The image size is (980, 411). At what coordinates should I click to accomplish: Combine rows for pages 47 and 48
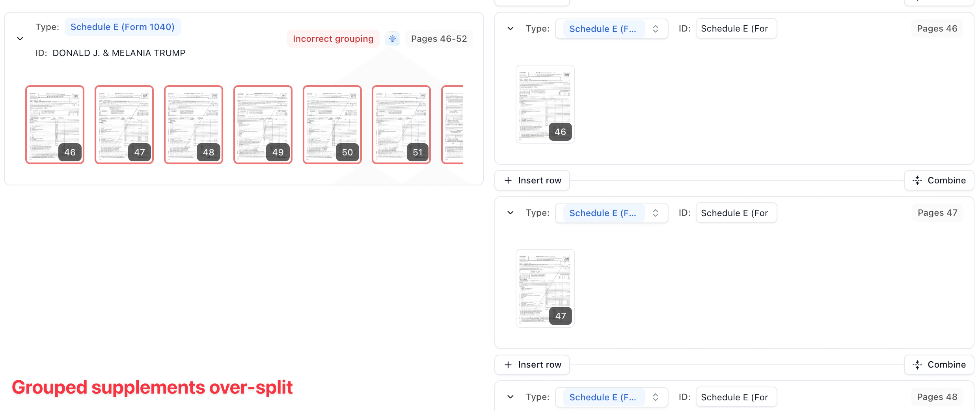[x=939, y=364]
